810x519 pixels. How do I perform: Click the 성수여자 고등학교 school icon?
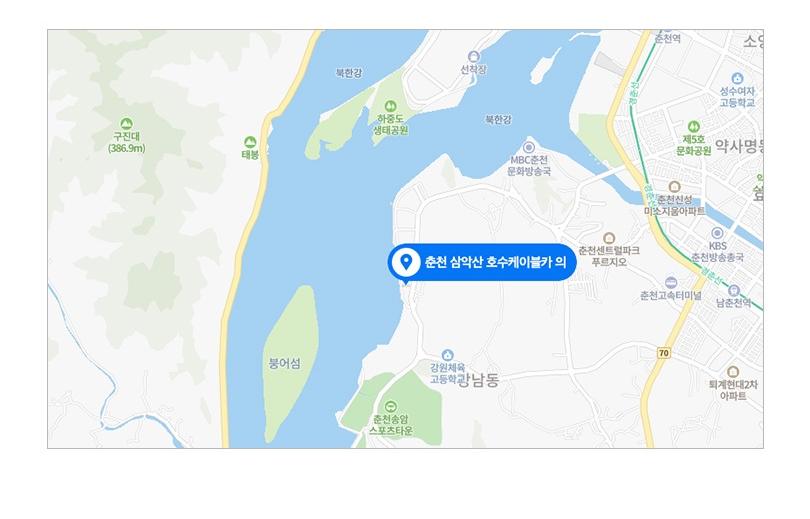point(738,78)
